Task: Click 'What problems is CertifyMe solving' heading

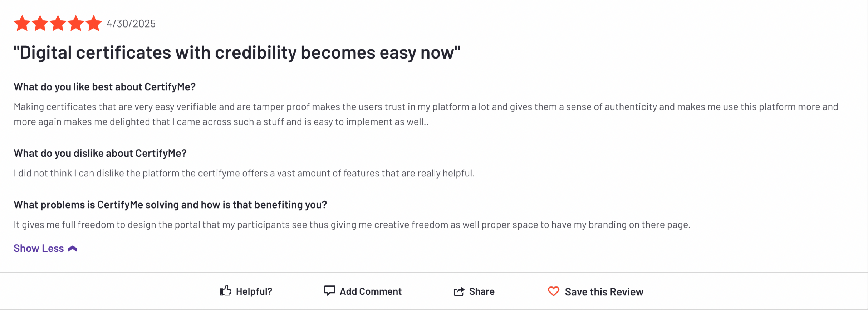Action: [170, 205]
